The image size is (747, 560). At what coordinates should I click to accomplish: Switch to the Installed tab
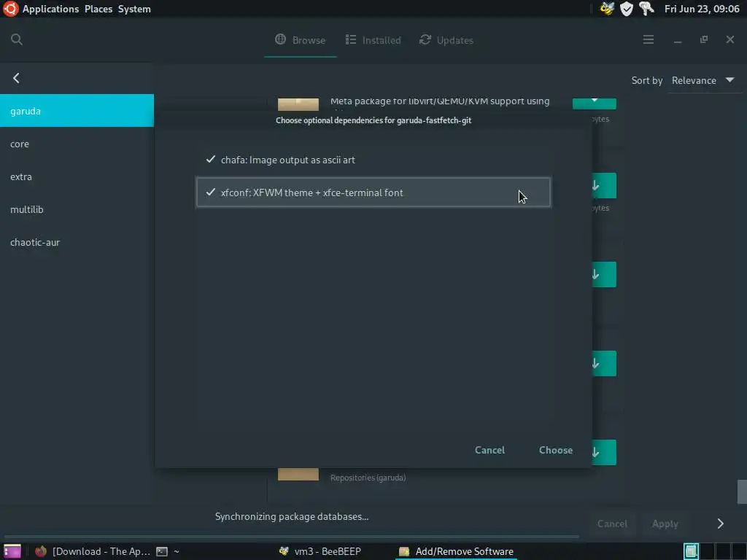click(x=373, y=40)
